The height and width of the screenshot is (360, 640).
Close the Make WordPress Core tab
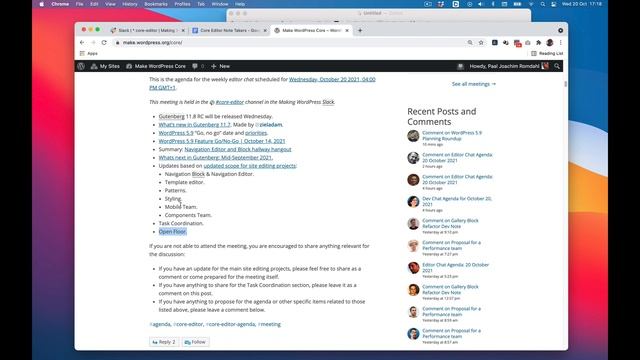coord(347,30)
